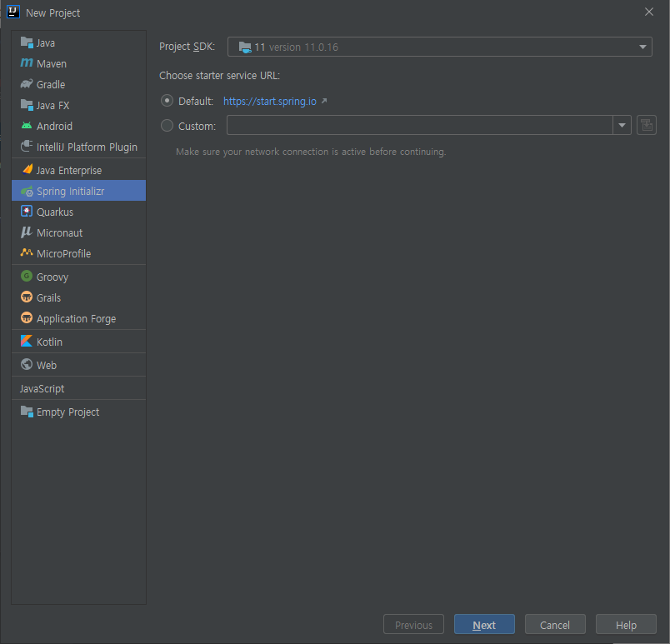
Task: Click the IntelliJ IDEA logo in title bar
Action: click(x=13, y=12)
